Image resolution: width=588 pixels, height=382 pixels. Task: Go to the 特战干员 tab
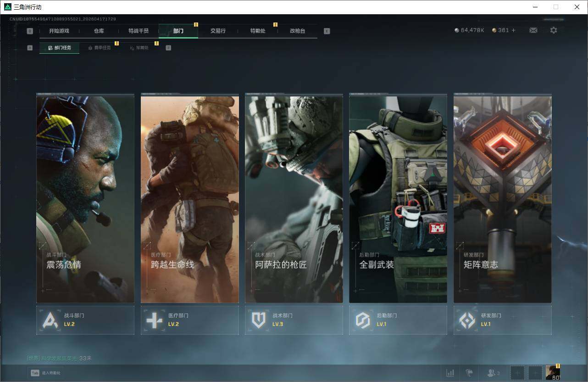pos(139,31)
